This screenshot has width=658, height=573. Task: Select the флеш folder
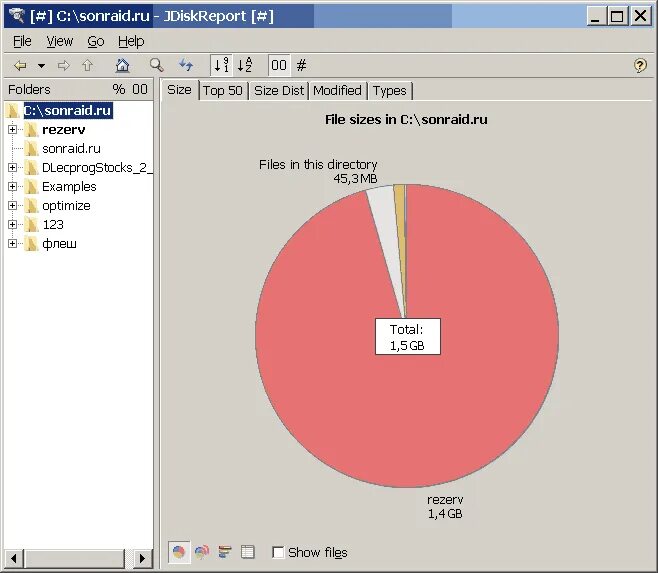(x=59, y=244)
